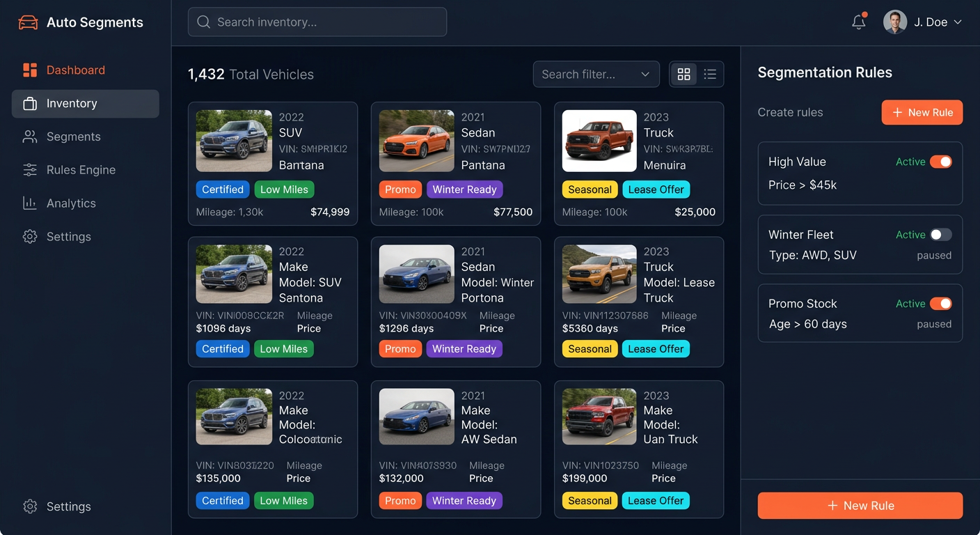Click Lease Offer tag on Uan Truck card

[656, 501]
